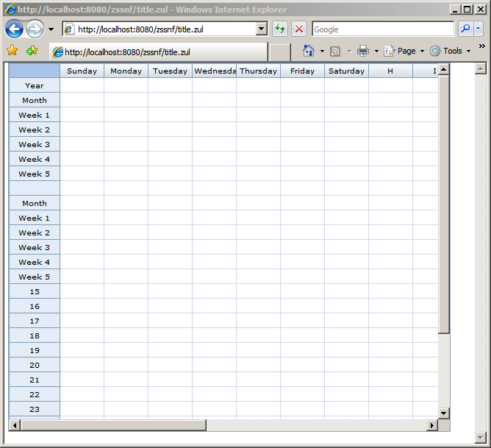Click the address bar URL field

click(160, 29)
